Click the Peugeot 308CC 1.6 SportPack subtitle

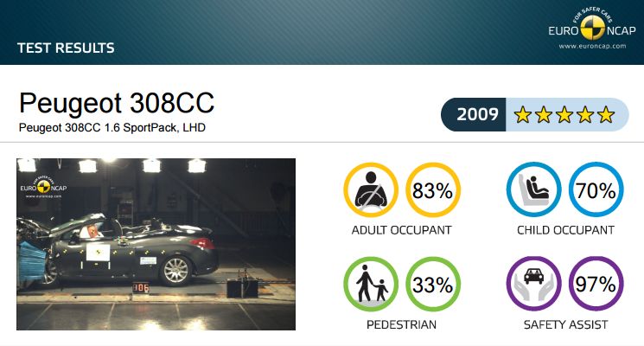coord(112,128)
